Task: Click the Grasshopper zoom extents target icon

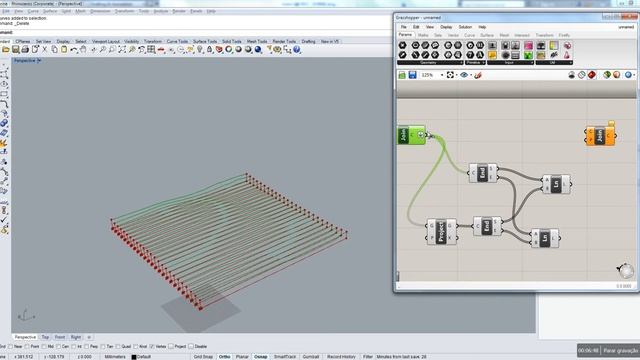Action: tap(450, 75)
